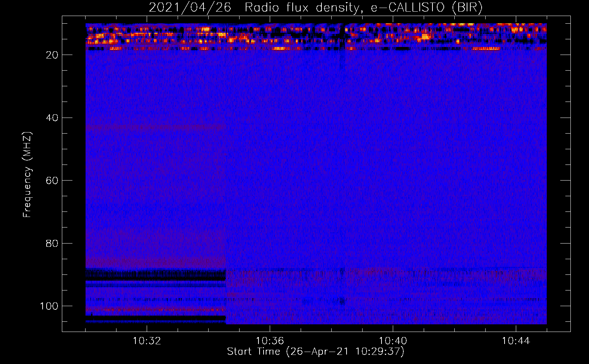Click the 10:32 time tick label
Screen dimensions: 589x364
(x=147, y=341)
